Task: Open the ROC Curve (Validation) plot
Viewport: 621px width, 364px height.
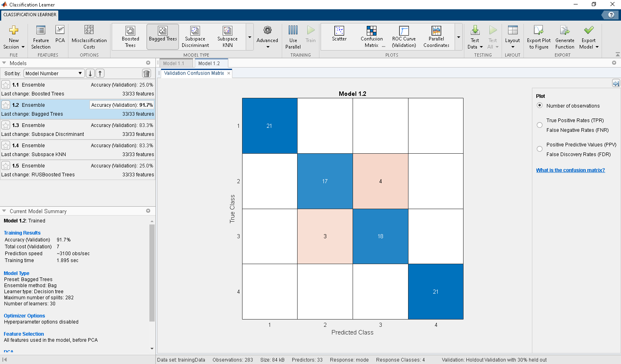Action: 404,37
